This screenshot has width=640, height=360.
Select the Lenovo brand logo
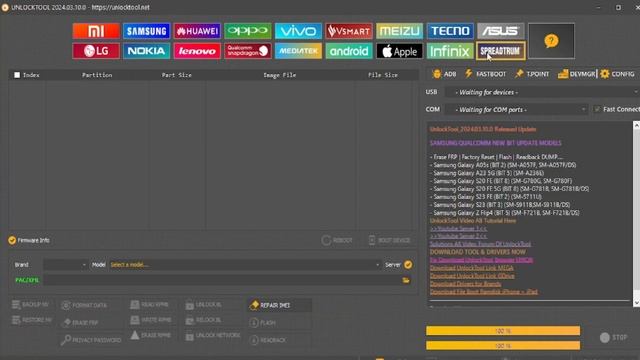[197, 51]
